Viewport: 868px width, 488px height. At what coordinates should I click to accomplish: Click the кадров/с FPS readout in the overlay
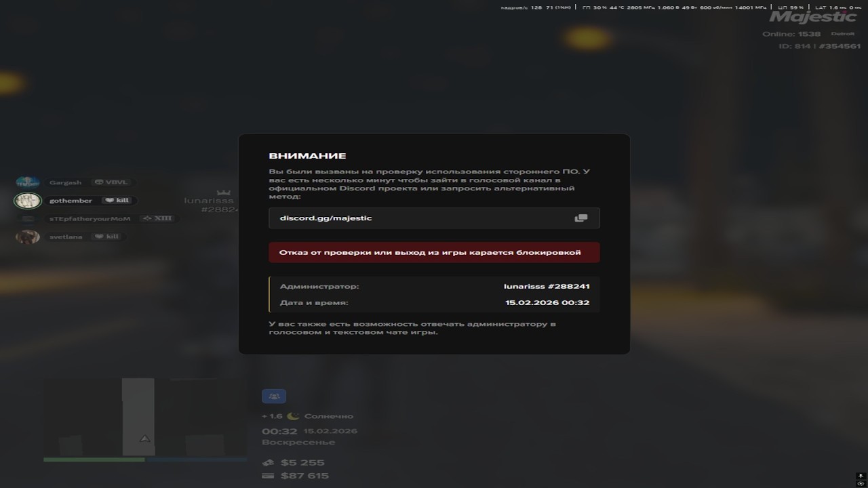535,7
